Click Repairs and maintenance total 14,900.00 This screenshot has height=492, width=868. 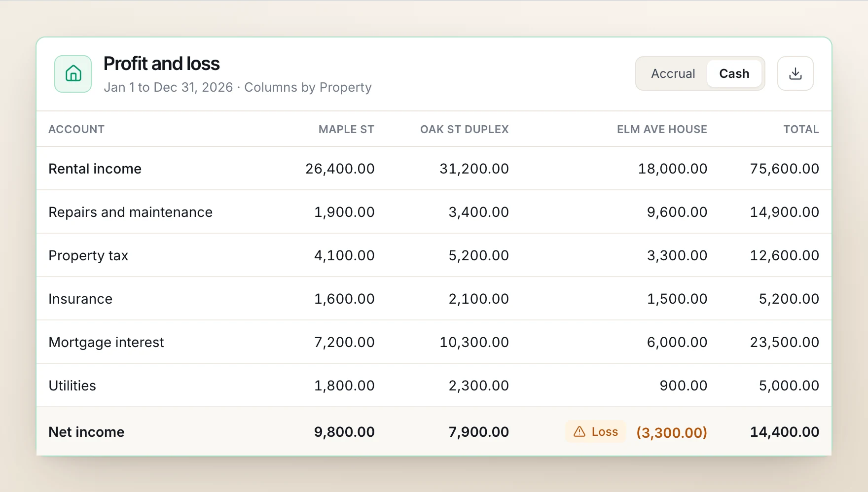click(784, 212)
